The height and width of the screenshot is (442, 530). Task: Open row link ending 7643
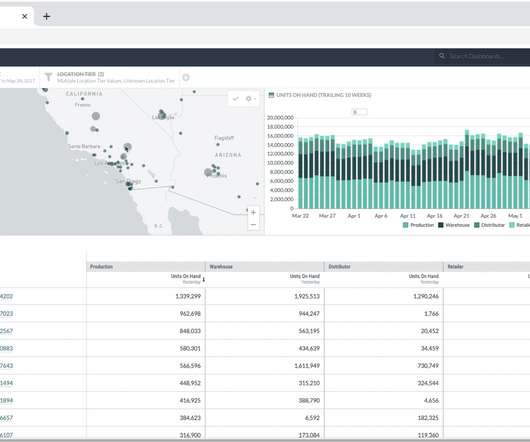pyautogui.click(x=6, y=366)
